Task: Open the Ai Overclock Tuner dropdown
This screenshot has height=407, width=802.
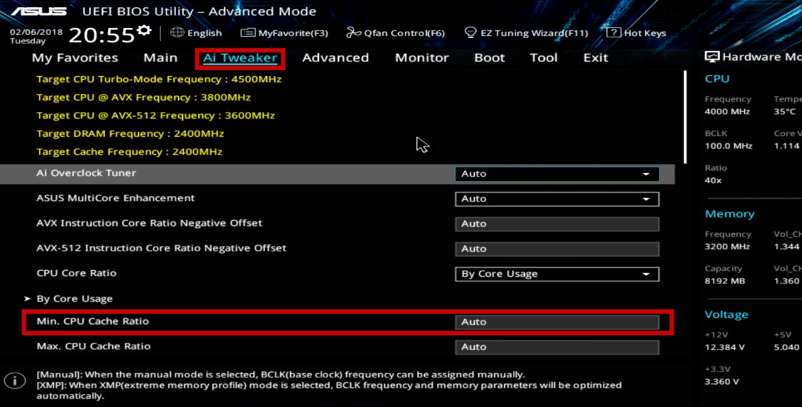Action: pos(556,174)
